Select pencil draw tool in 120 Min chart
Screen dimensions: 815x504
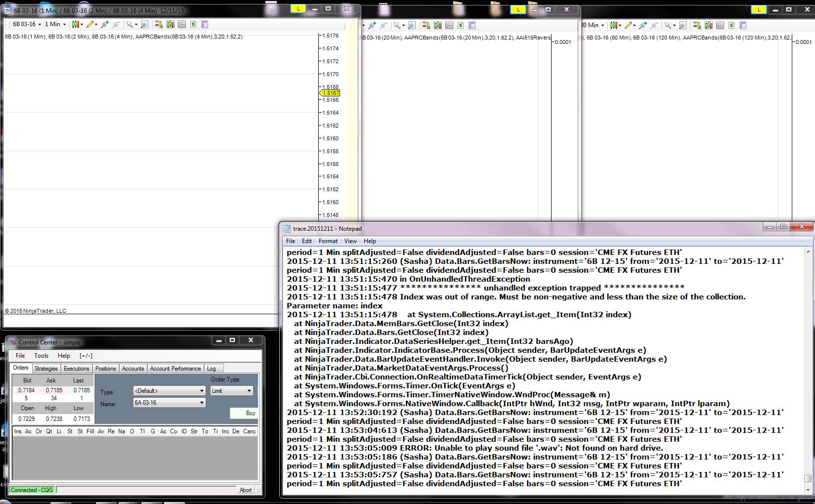(628, 25)
